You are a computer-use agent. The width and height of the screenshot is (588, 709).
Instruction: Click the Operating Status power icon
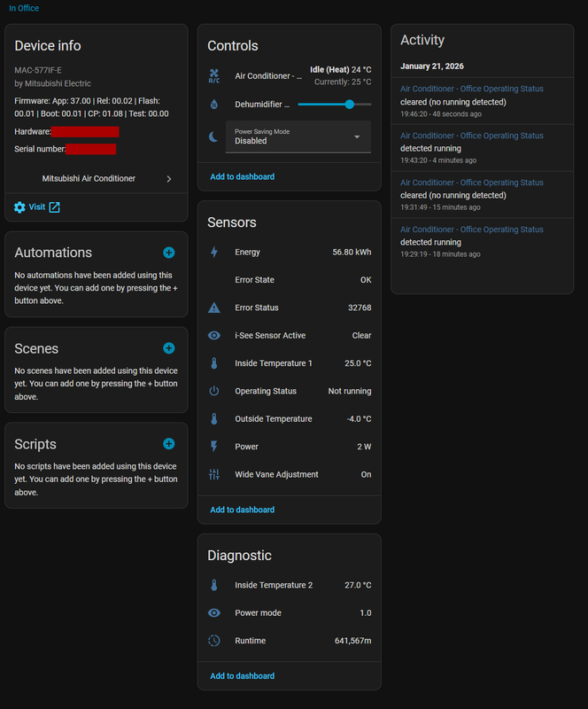214,391
